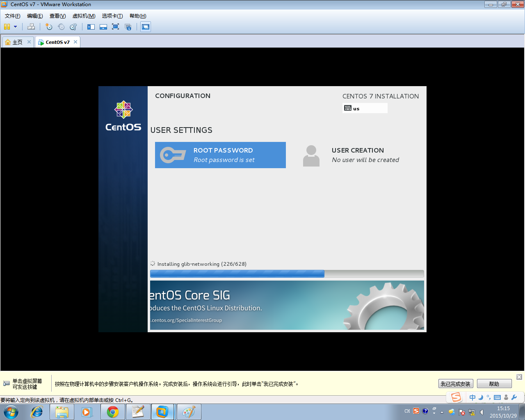
Task: Open ROOT PASSWORD settings
Action: pyautogui.click(x=220, y=155)
